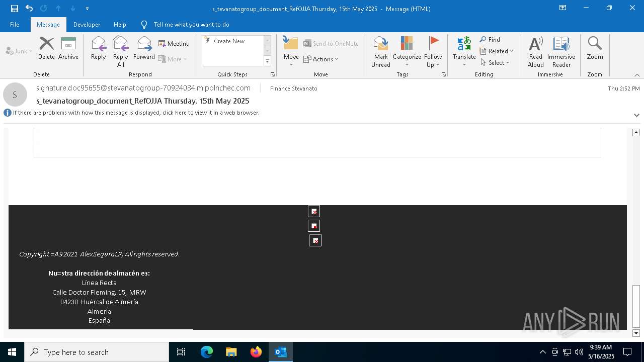The height and width of the screenshot is (362, 644).
Task: Open the Junk dropdown
Action: pyautogui.click(x=19, y=51)
